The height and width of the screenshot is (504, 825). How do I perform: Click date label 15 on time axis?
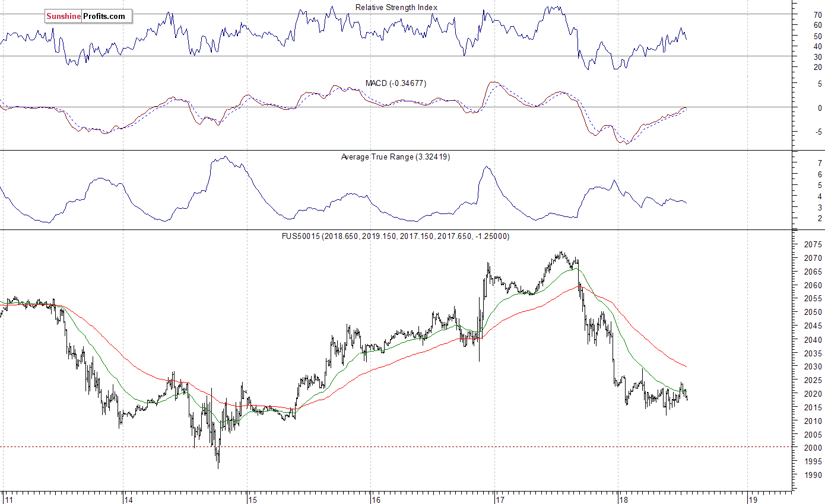click(253, 499)
